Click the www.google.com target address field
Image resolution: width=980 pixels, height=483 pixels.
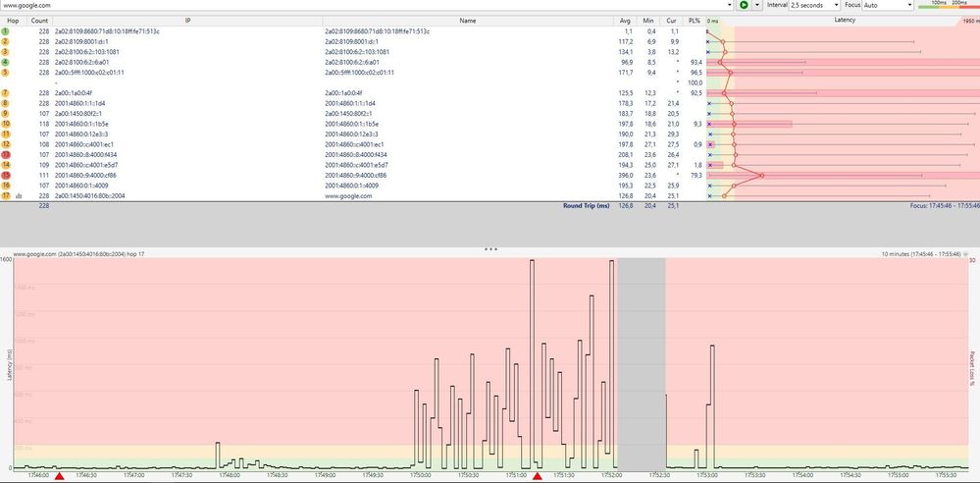pos(364,4)
